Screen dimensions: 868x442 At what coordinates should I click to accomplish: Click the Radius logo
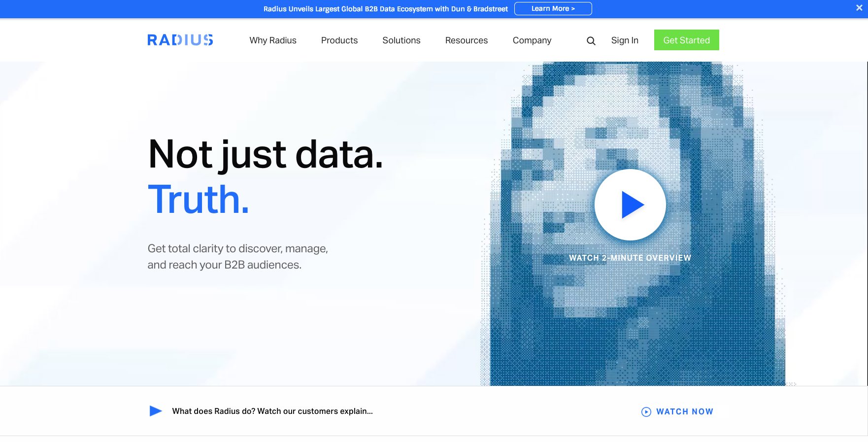(180, 40)
